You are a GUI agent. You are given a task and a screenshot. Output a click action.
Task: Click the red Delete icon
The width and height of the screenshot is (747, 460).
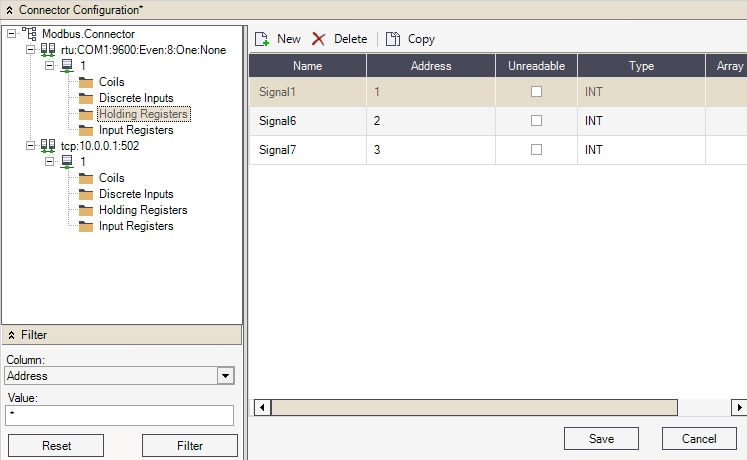click(319, 39)
